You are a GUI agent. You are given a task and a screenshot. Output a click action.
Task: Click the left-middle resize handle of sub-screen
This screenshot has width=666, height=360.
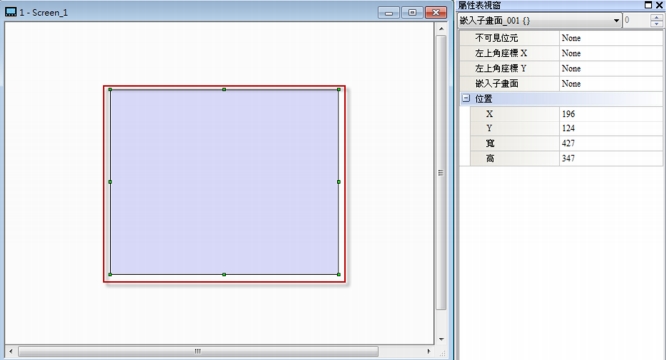coord(110,182)
